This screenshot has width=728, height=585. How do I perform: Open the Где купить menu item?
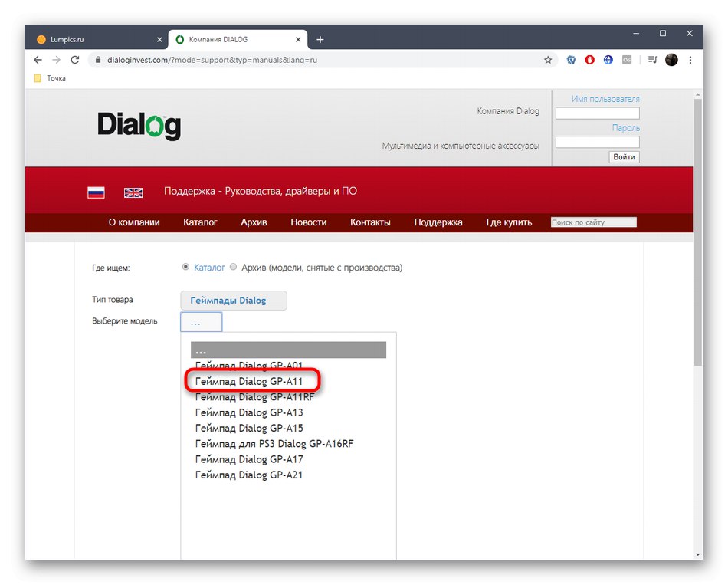[x=509, y=222]
